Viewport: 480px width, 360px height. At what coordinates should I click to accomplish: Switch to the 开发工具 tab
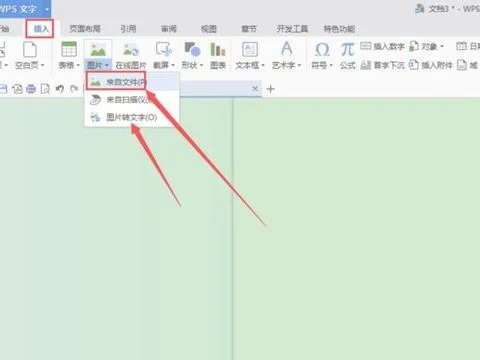tap(292, 29)
